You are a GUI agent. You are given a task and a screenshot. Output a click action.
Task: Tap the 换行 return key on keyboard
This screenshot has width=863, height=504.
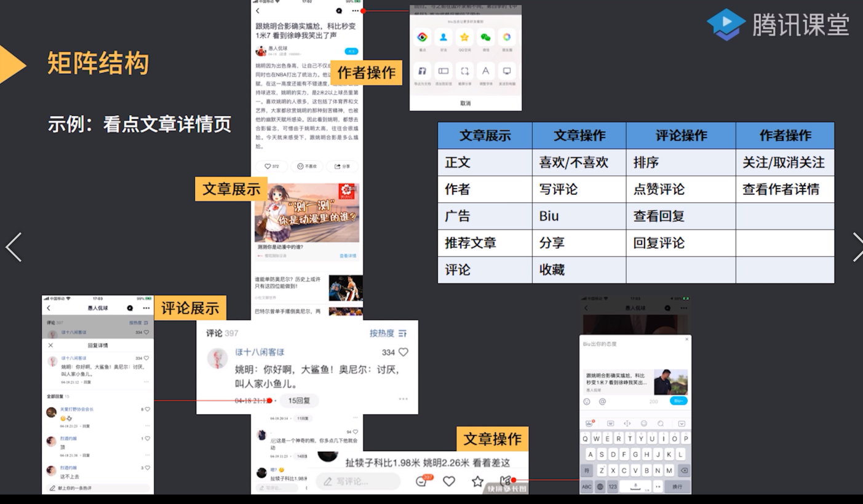pyautogui.click(x=677, y=487)
